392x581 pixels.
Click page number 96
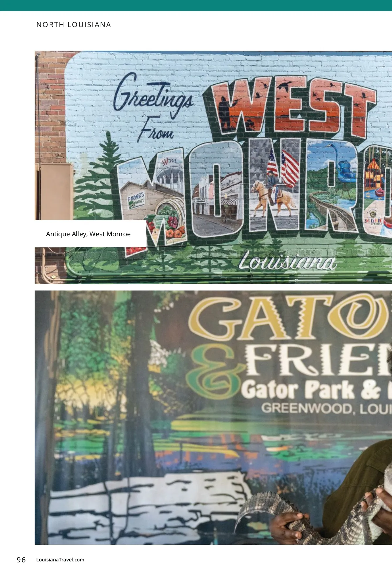(x=21, y=560)
